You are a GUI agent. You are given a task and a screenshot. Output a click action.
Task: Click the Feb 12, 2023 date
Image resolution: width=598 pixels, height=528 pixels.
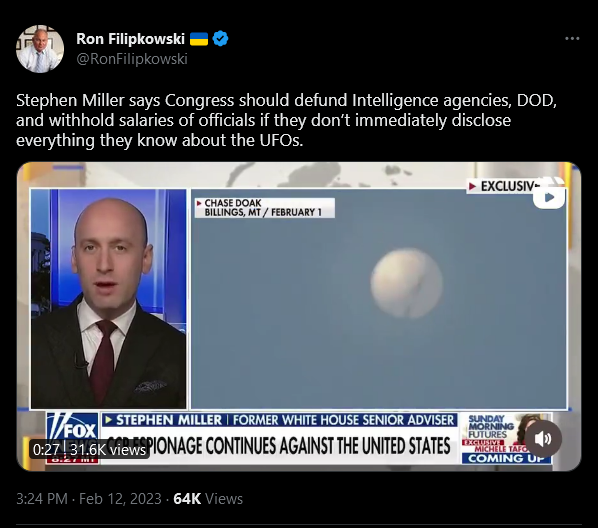point(120,499)
